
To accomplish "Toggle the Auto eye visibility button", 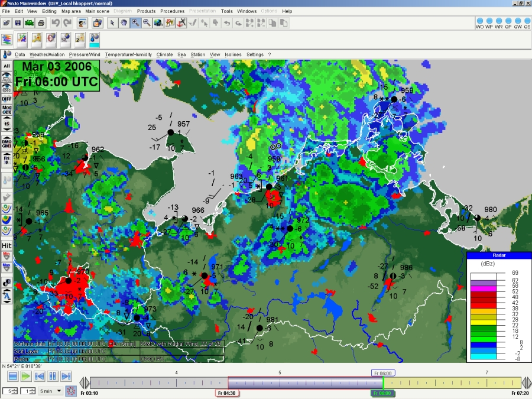I will coord(7,77).
